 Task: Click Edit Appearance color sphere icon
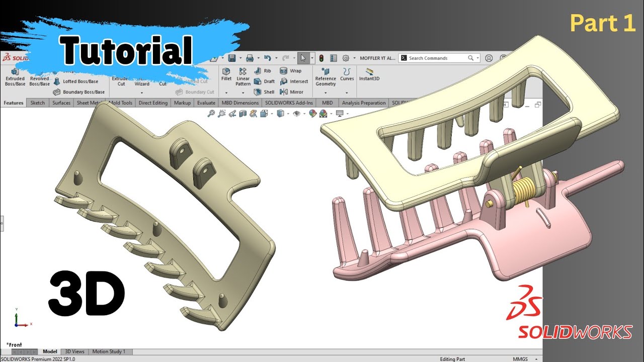click(312, 114)
